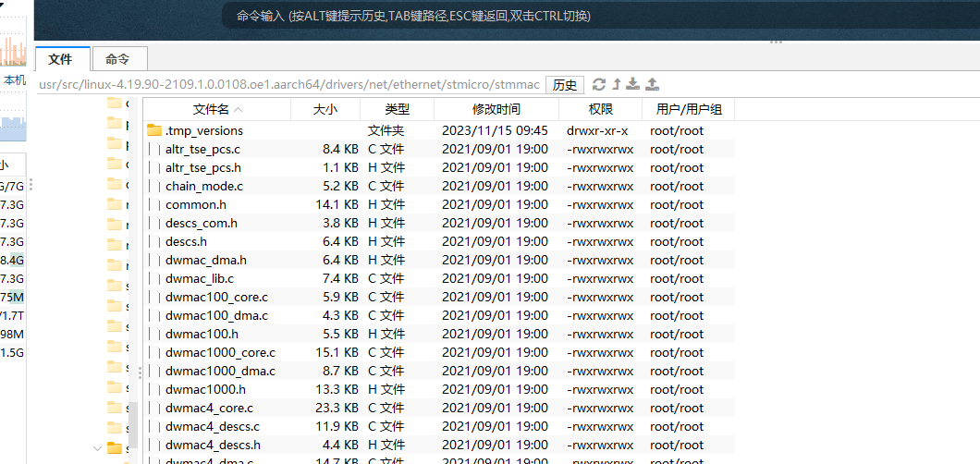The image size is (980, 464).
Task: Switch to the 文件 tab
Action: coord(60,59)
